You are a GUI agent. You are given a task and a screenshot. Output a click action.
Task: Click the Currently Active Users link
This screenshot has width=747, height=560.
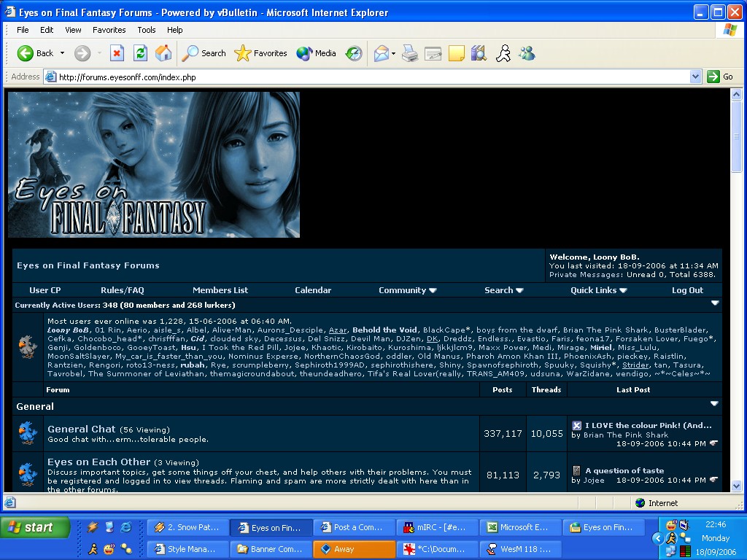point(58,306)
